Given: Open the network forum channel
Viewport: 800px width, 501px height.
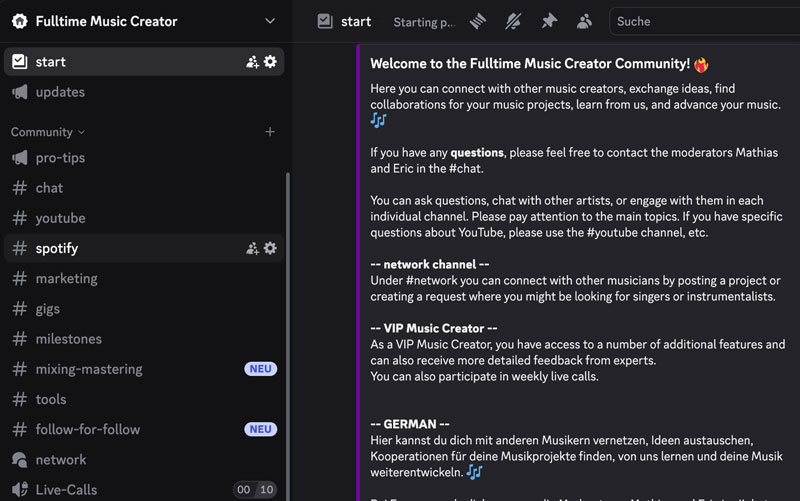Looking at the screenshot, I should 61,459.
